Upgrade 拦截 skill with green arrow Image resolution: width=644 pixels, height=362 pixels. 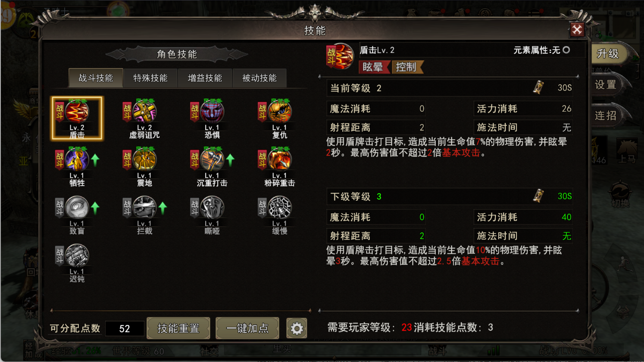163,208
